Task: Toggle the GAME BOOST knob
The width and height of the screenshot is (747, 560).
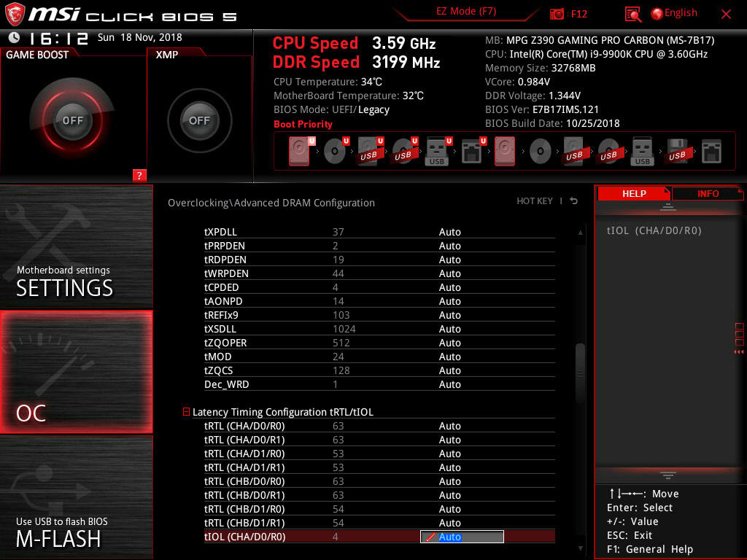Action: coord(72,120)
